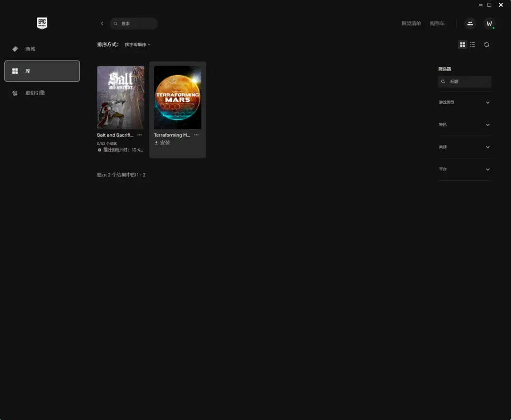Open the Terraforming Mars options menu

196,135
